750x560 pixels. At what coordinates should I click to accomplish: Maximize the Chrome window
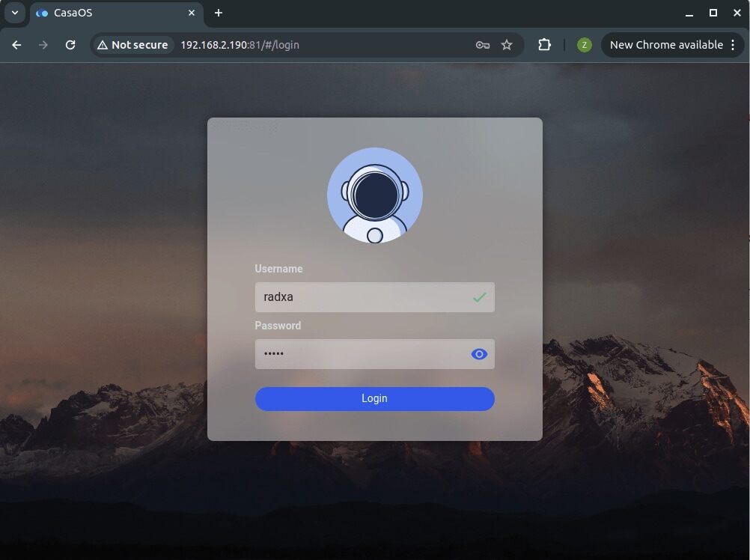tap(713, 13)
